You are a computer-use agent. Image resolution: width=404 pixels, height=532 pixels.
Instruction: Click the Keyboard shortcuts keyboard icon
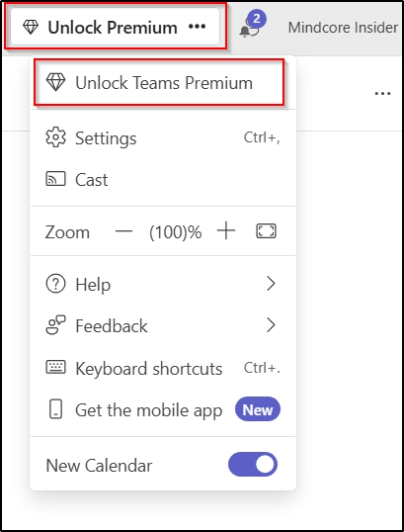click(x=55, y=368)
